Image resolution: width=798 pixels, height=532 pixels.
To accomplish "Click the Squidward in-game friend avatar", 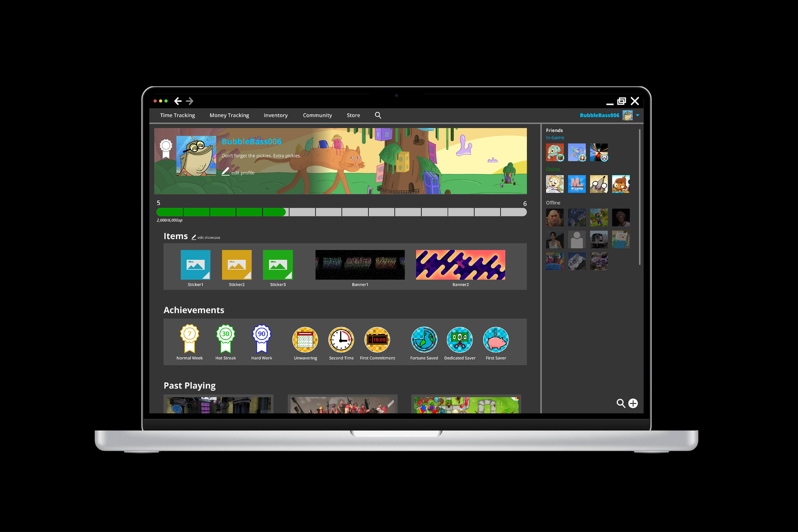I will [x=555, y=152].
